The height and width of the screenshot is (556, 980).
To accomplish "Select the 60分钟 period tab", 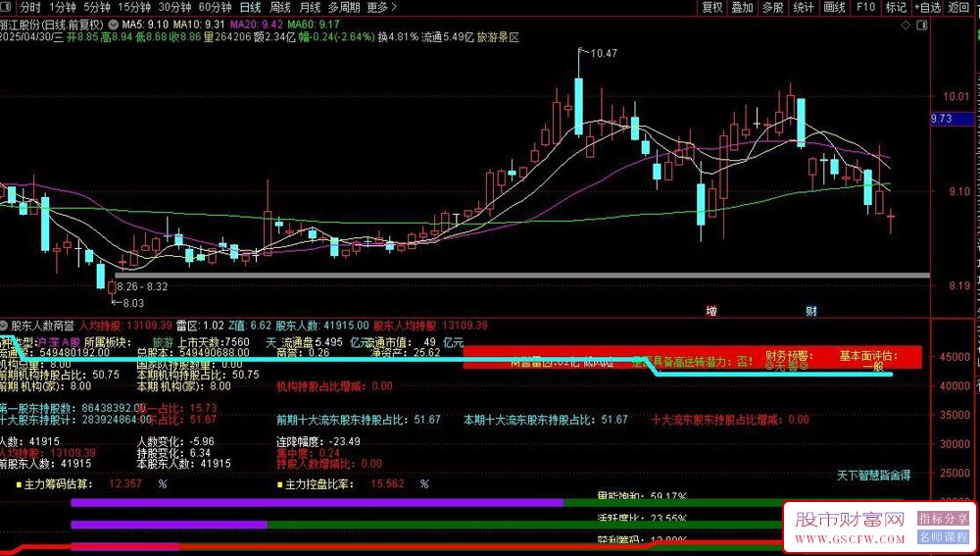I will [216, 8].
